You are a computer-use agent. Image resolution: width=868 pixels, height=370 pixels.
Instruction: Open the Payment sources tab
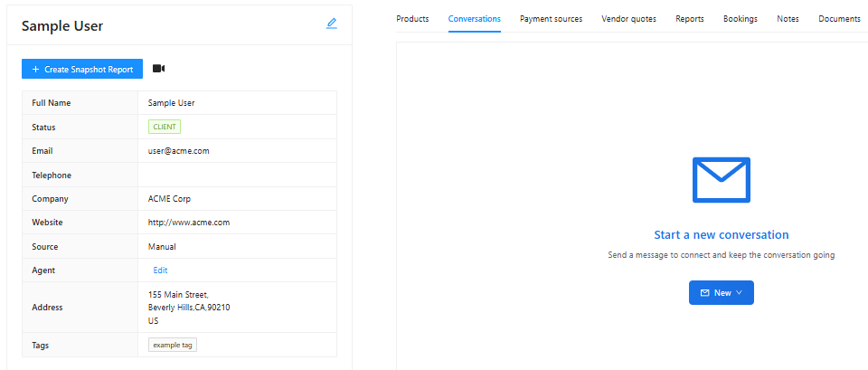[551, 19]
